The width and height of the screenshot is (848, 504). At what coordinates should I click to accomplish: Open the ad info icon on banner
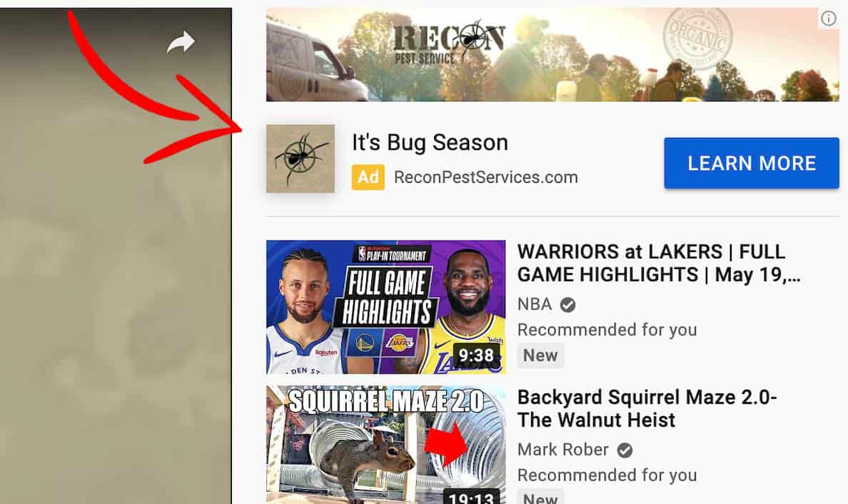coord(828,19)
